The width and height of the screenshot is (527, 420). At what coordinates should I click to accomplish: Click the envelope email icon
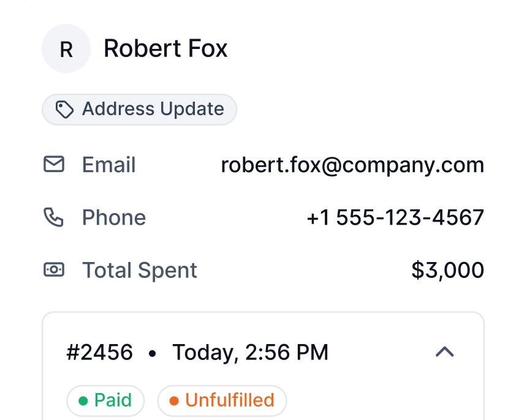click(54, 164)
